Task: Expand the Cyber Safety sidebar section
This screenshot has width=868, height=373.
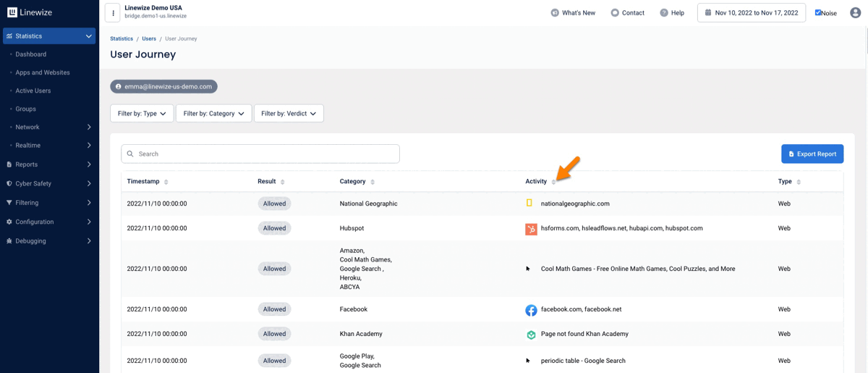Action: pos(49,184)
